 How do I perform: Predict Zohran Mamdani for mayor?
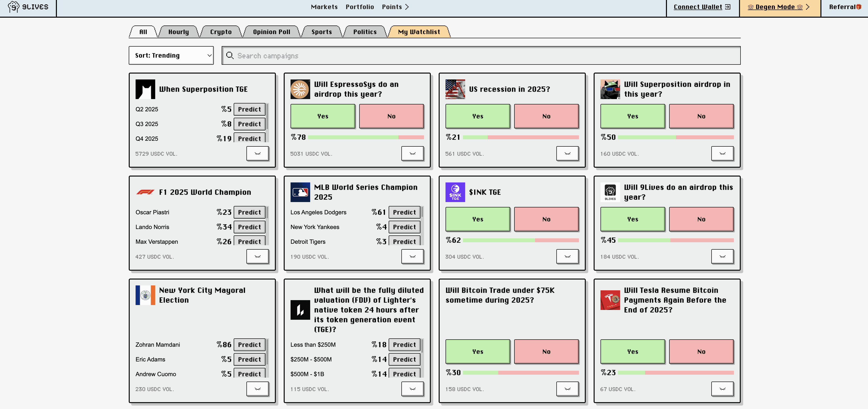point(249,345)
